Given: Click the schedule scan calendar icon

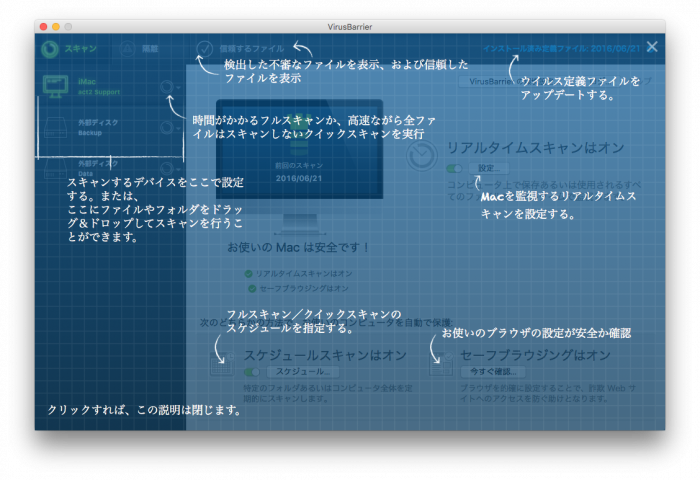Looking at the screenshot, I should pyautogui.click(x=222, y=364).
